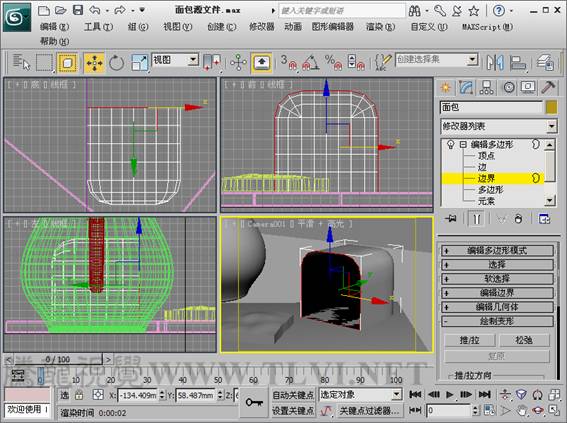Click the Align tool icon
Image resolution: width=567 pixels, height=423 pixels.
518,62
